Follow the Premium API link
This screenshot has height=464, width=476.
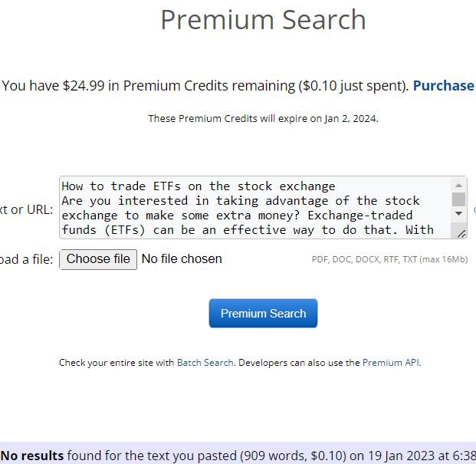tap(391, 363)
